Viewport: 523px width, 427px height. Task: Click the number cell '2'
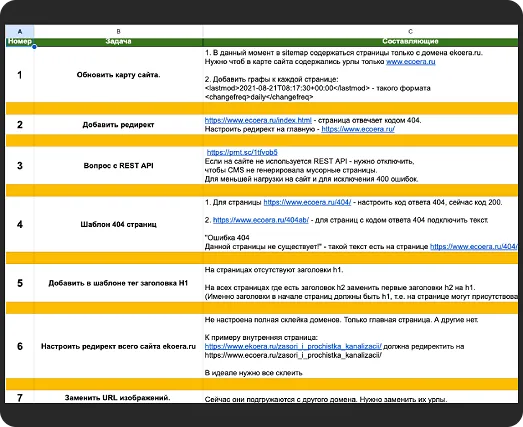(20, 125)
